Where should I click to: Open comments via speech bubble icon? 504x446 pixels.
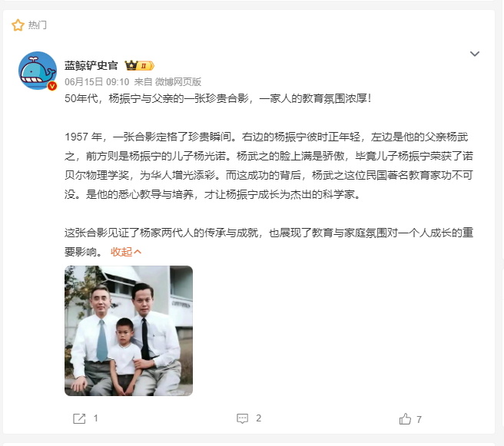pos(242,418)
